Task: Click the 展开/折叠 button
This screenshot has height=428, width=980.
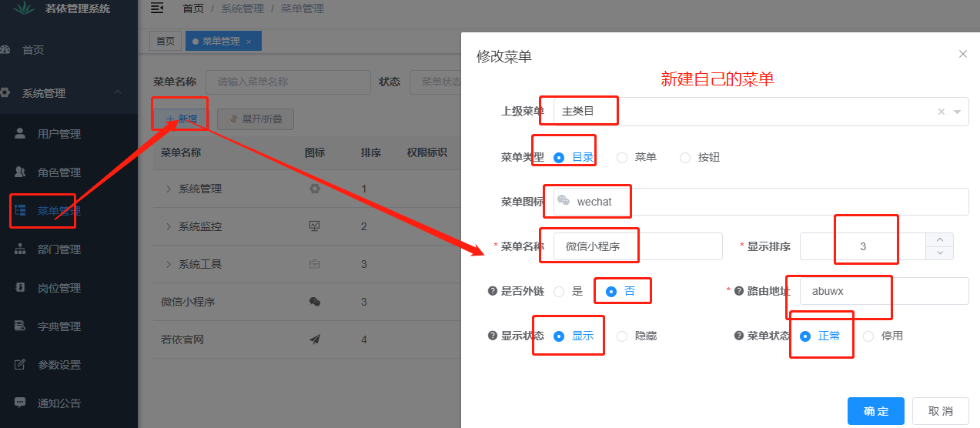Action: pyautogui.click(x=256, y=119)
